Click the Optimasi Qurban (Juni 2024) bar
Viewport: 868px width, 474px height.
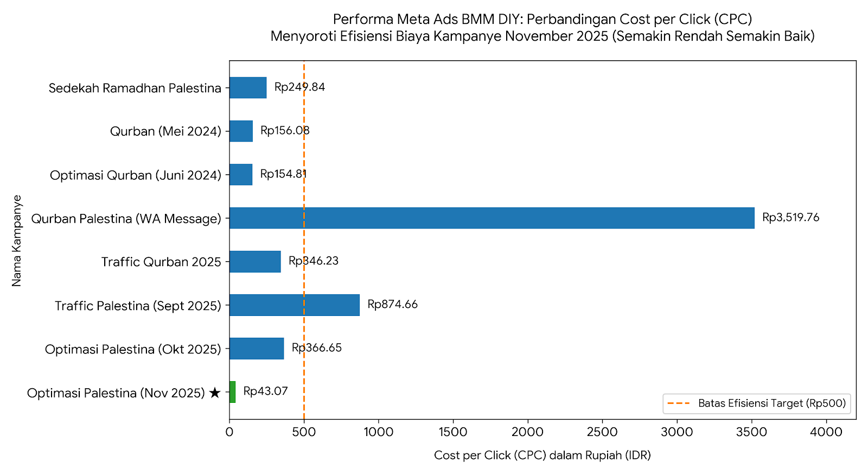pyautogui.click(x=241, y=174)
